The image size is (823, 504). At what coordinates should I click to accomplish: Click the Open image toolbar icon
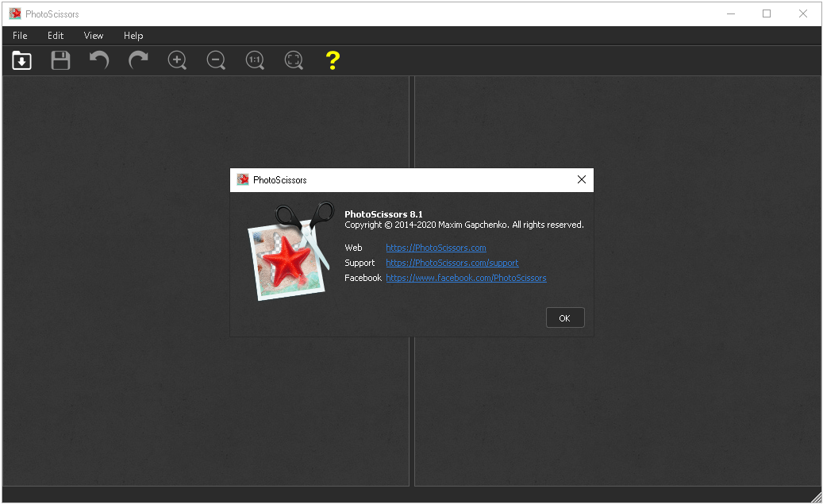21,60
